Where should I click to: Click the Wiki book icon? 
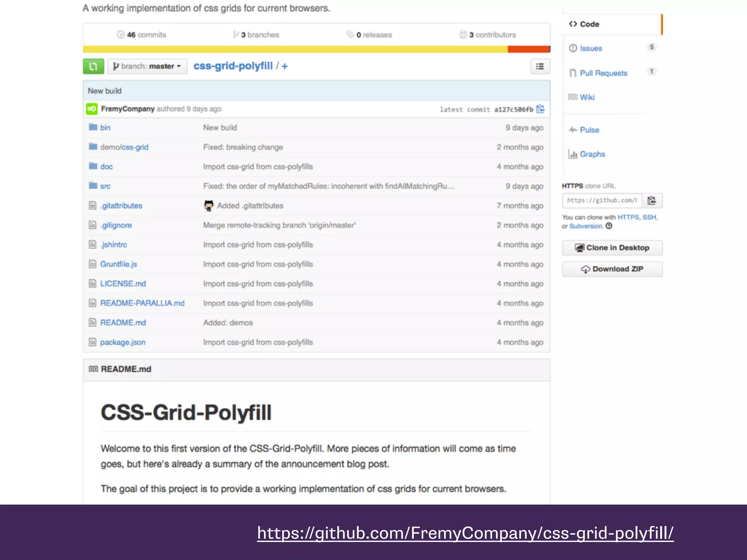point(573,97)
